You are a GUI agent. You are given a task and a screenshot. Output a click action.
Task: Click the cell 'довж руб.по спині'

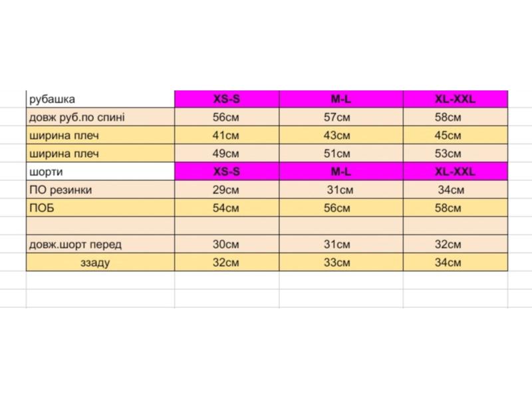coord(100,117)
